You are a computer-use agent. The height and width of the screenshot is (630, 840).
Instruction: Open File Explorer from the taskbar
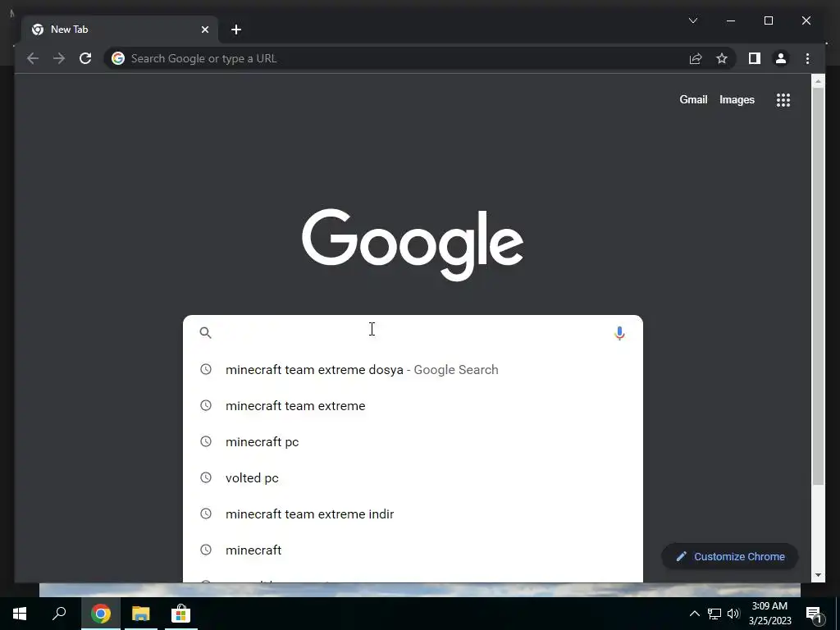coord(141,614)
